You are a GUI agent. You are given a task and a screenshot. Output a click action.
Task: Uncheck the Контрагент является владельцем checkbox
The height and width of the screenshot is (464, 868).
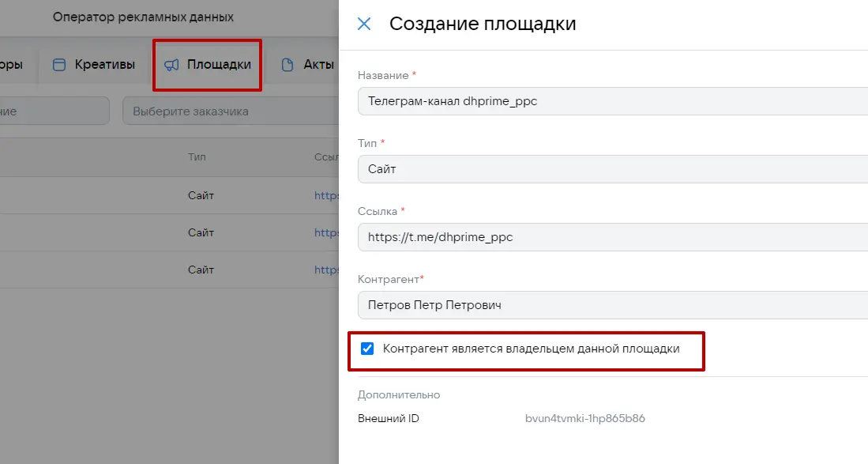tap(367, 349)
